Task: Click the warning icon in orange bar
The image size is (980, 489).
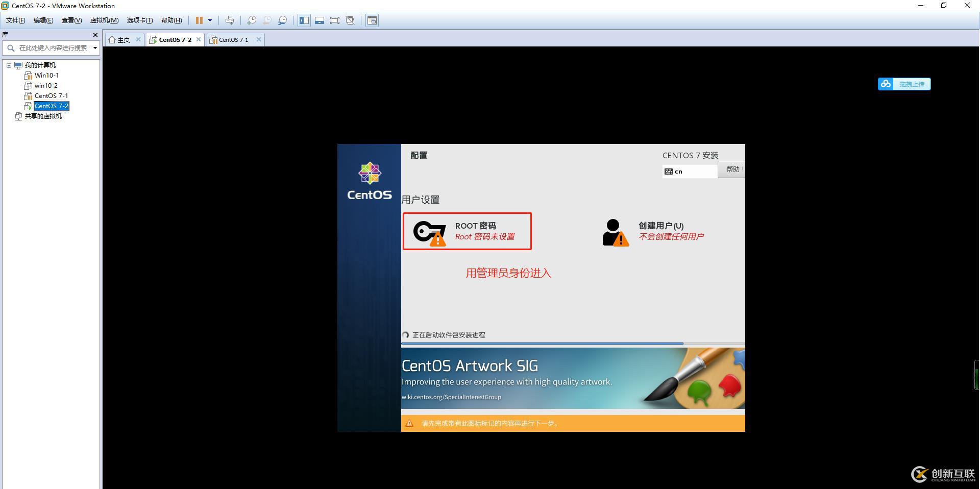Action: tap(409, 423)
